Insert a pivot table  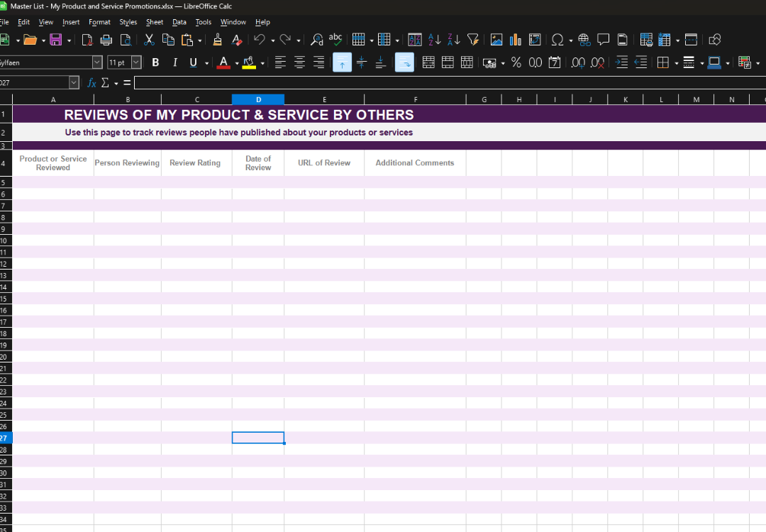tap(535, 40)
